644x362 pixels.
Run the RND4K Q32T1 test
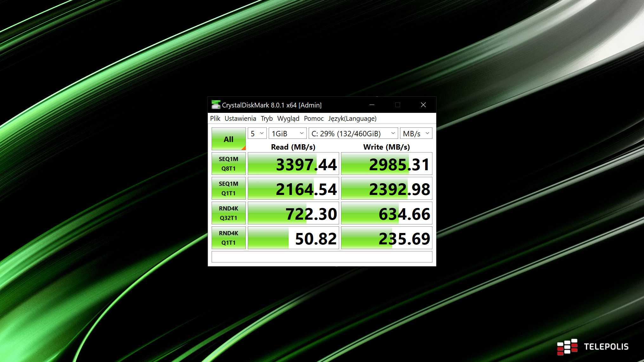point(228,213)
